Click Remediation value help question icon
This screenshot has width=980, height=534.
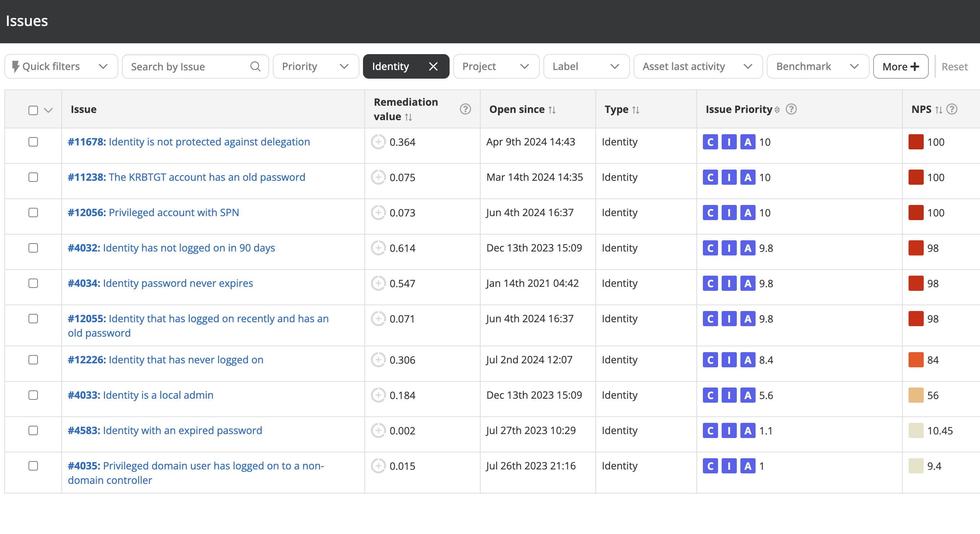coord(465,109)
